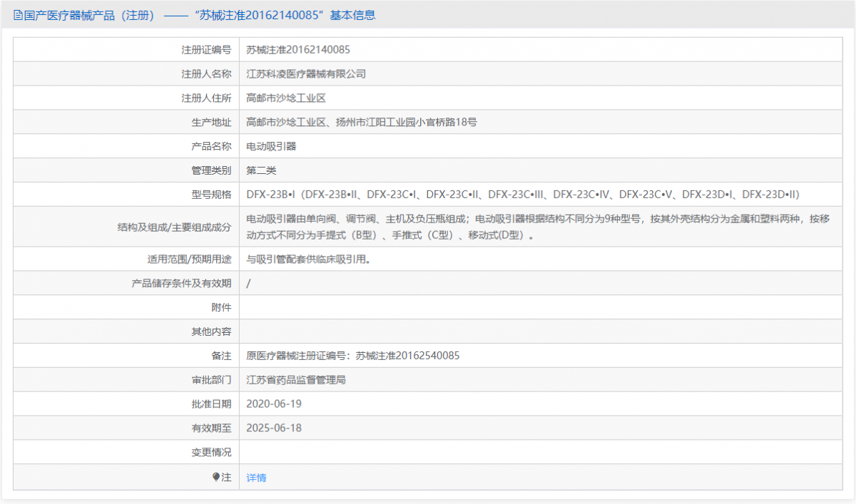Click the 注册人住所 value 高邮市沙埝工业区
Viewport: 856px width, 504px height.
click(286, 98)
